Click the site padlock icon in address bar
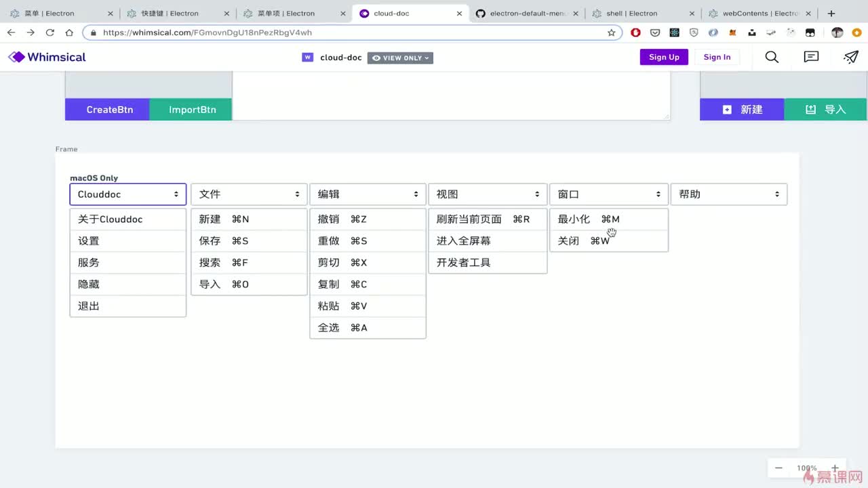 click(x=92, y=33)
